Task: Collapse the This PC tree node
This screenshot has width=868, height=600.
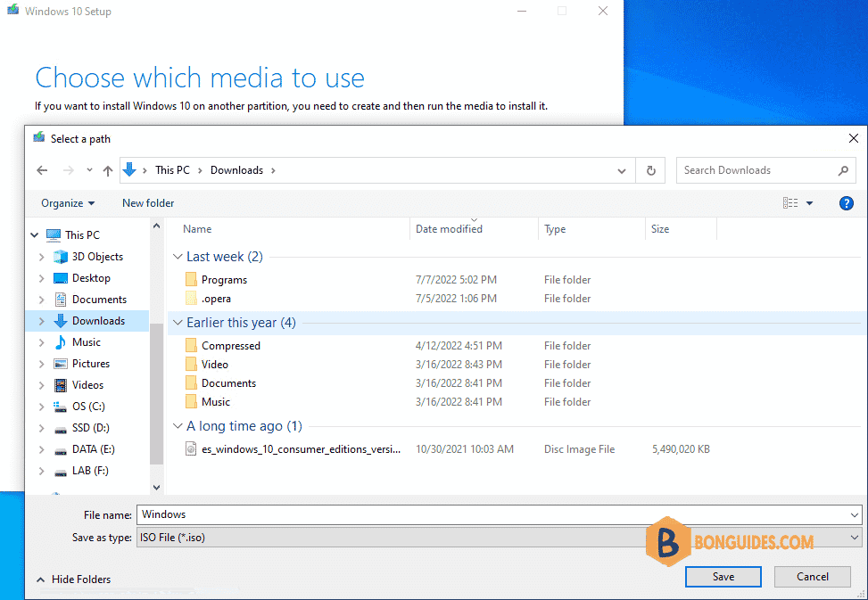Action: (x=35, y=235)
